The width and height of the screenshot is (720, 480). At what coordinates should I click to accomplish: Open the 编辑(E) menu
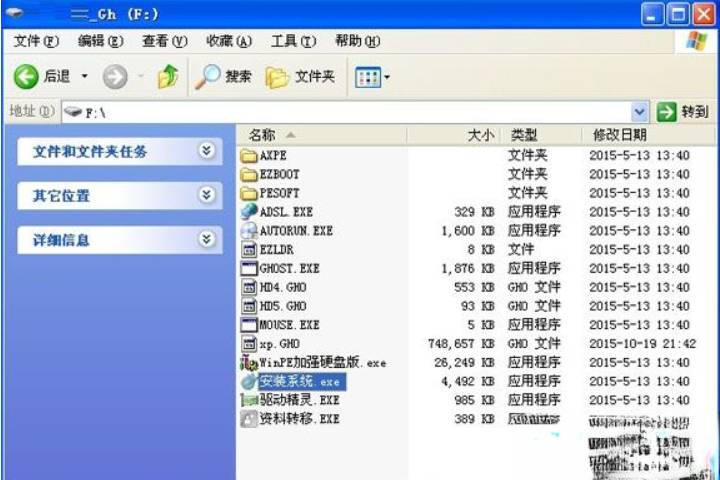(101, 41)
